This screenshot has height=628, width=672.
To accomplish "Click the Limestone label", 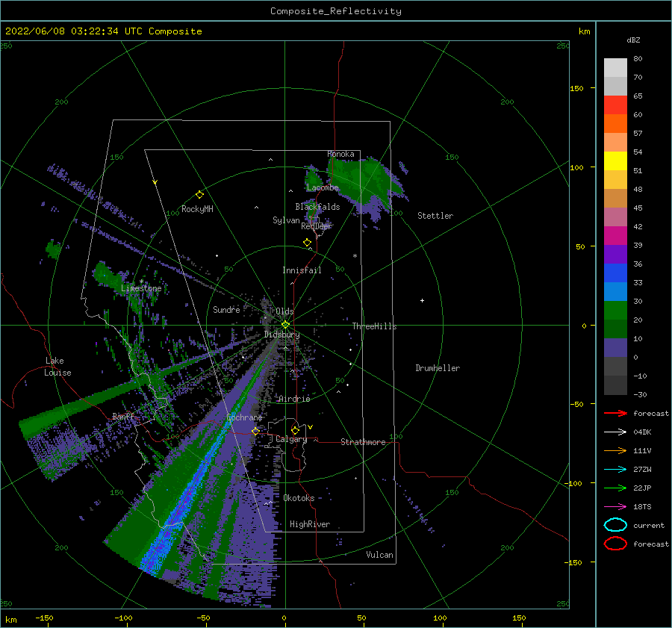I will coord(141,288).
